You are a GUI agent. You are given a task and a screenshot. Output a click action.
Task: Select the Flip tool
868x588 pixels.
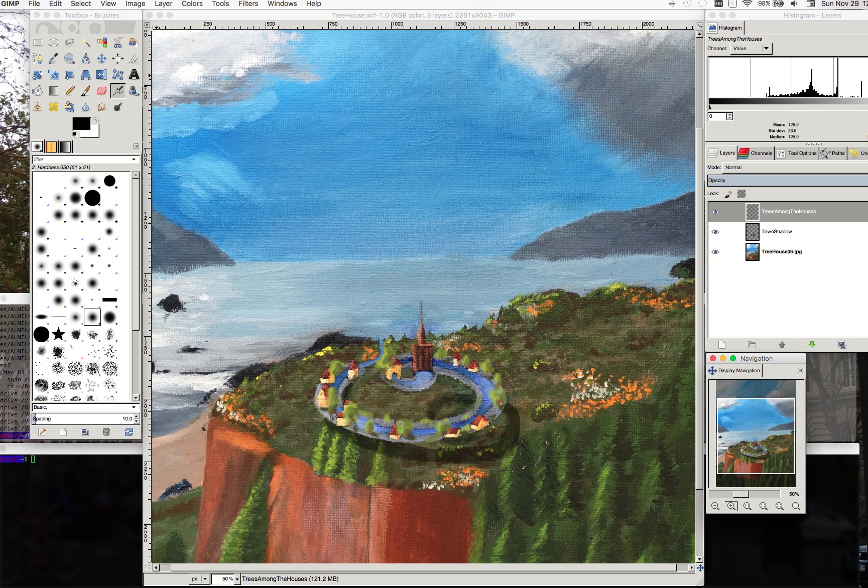pos(102,75)
